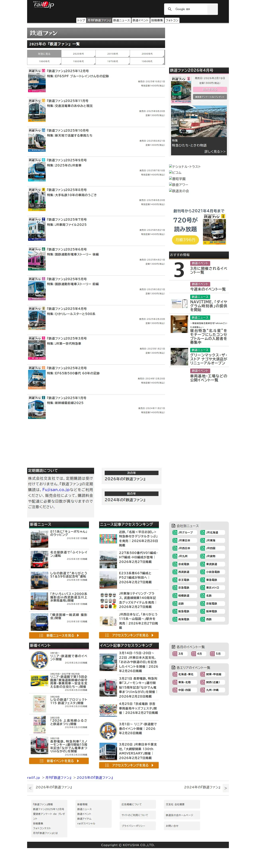
Task: Open 近鉄 company news icon
Action: (x=175, y=604)
